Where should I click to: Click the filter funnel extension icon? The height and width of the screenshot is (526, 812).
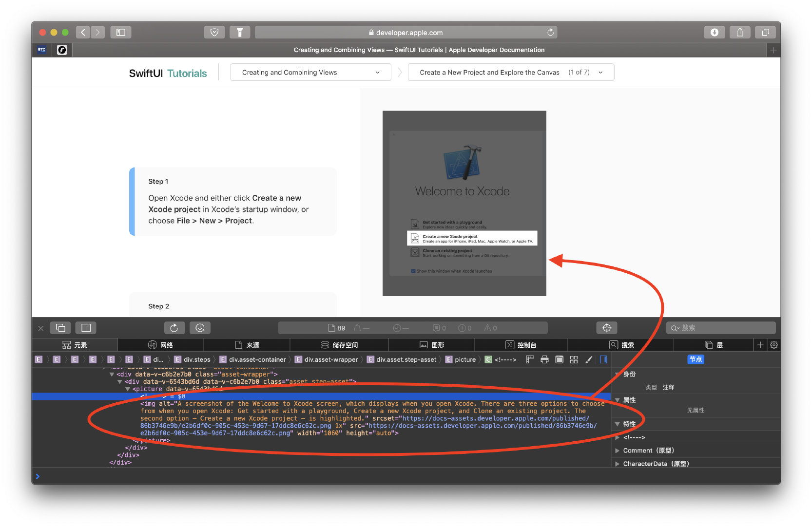[240, 32]
